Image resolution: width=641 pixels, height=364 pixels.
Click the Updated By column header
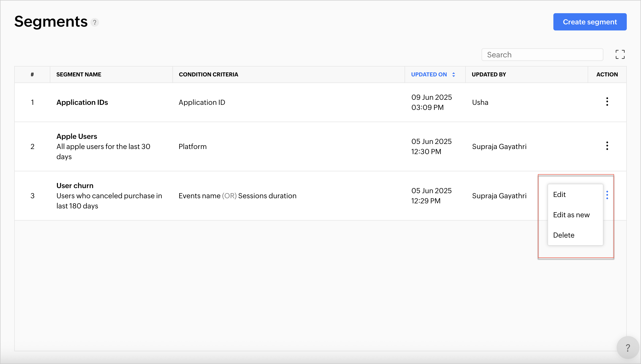[x=489, y=75]
